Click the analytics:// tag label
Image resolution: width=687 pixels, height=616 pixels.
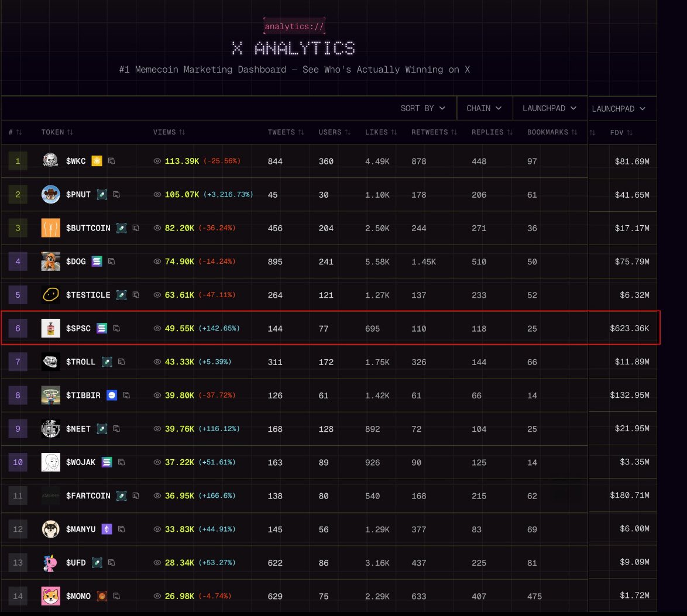[294, 26]
